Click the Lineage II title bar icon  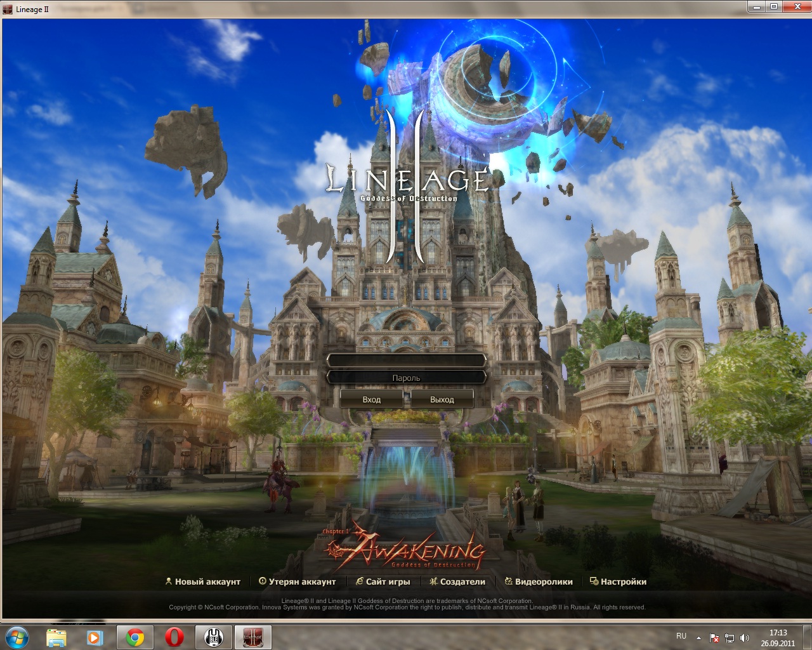point(8,9)
